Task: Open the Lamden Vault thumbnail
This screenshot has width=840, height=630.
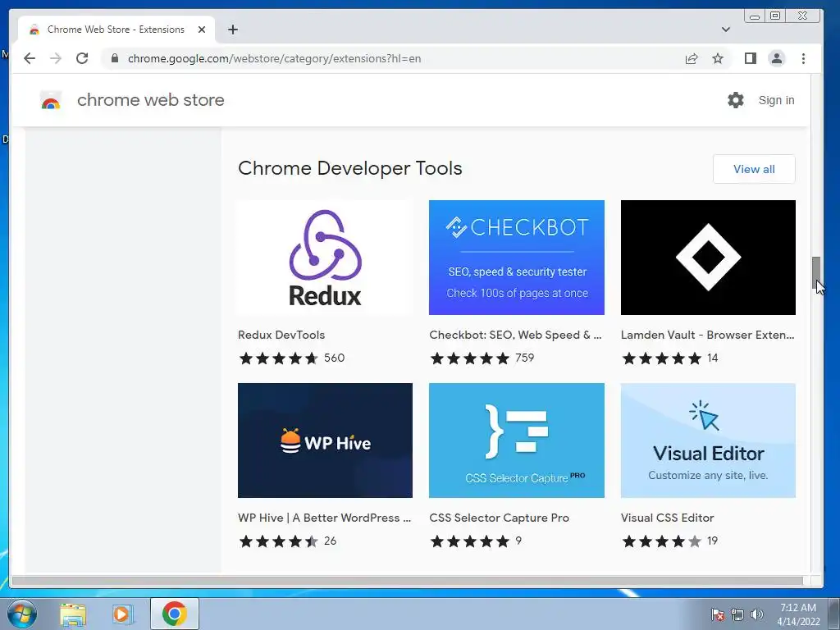Action: (708, 258)
